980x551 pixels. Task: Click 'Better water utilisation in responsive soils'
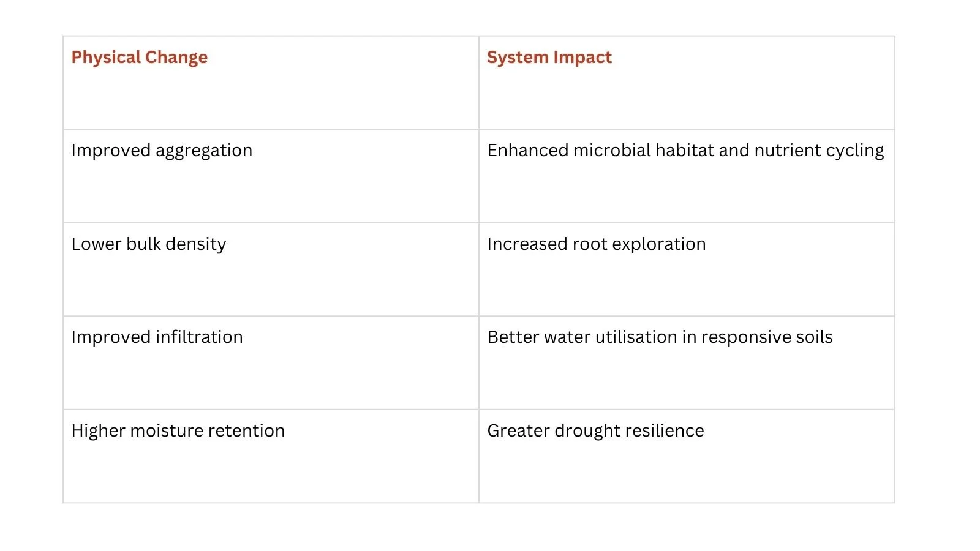tap(660, 337)
